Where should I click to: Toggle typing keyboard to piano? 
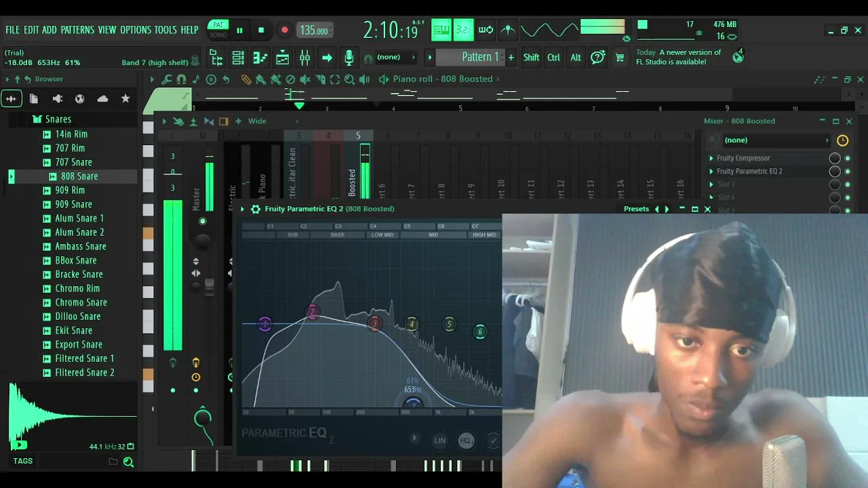(x=441, y=30)
